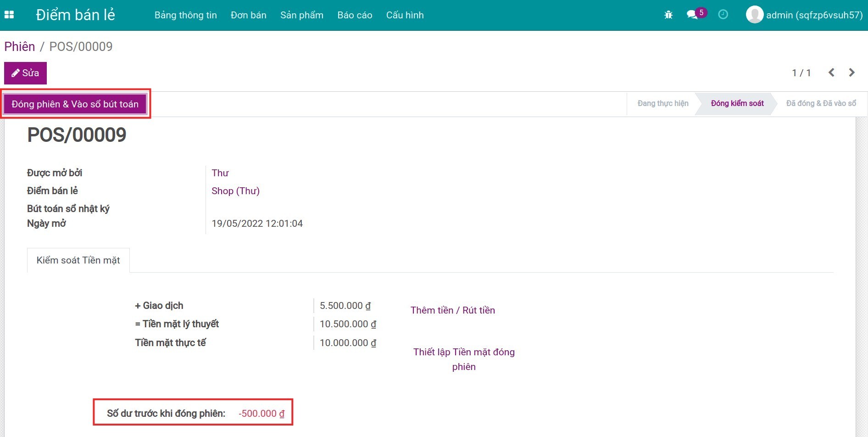Select the Kiểm soát Tiền mặt tab

(x=78, y=260)
